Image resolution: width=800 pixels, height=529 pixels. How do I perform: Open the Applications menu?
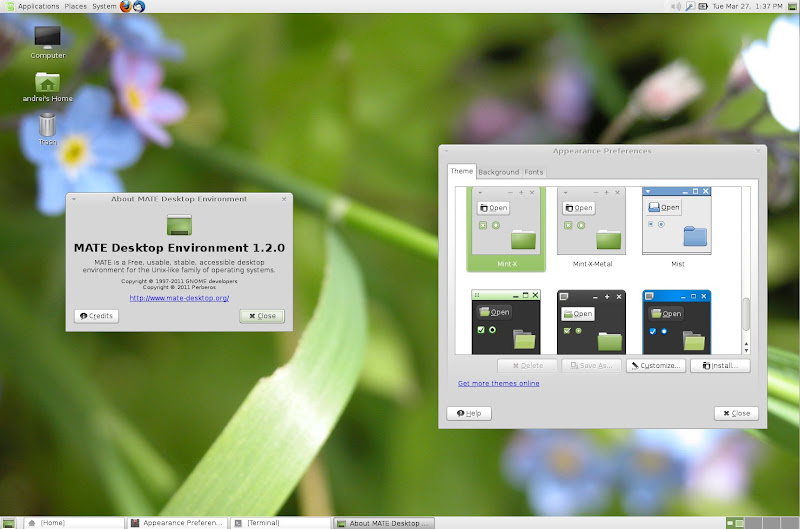[x=38, y=6]
